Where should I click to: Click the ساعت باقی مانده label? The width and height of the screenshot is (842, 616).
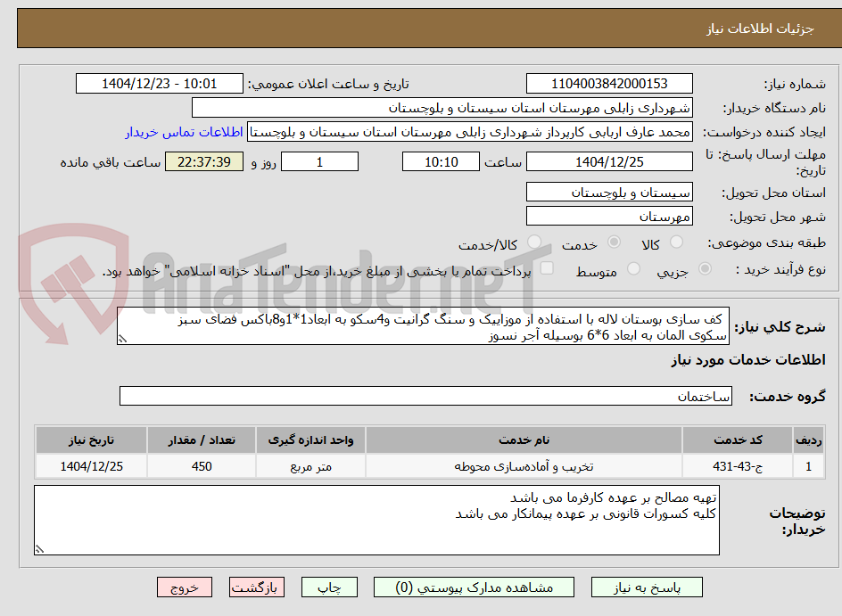(110, 162)
